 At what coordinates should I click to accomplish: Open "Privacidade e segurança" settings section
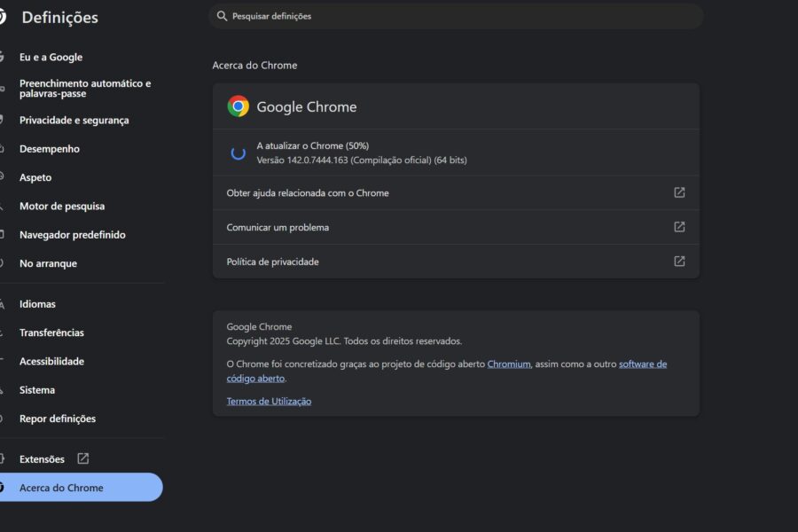pyautogui.click(x=75, y=120)
